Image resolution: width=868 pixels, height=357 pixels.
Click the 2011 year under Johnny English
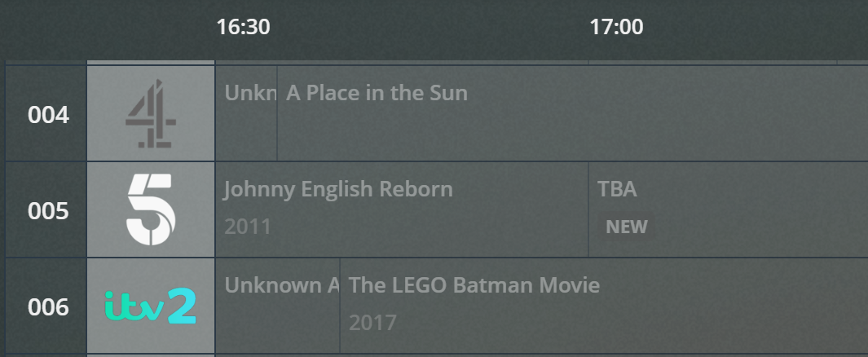[247, 227]
